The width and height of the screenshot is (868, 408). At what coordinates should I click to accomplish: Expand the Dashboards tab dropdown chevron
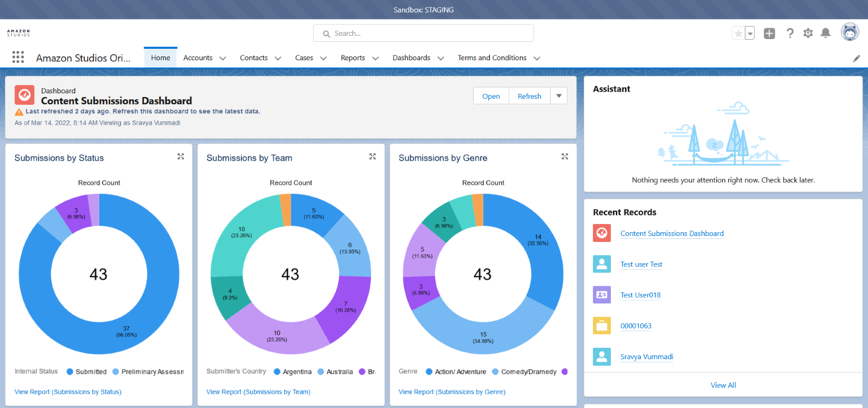coord(441,58)
